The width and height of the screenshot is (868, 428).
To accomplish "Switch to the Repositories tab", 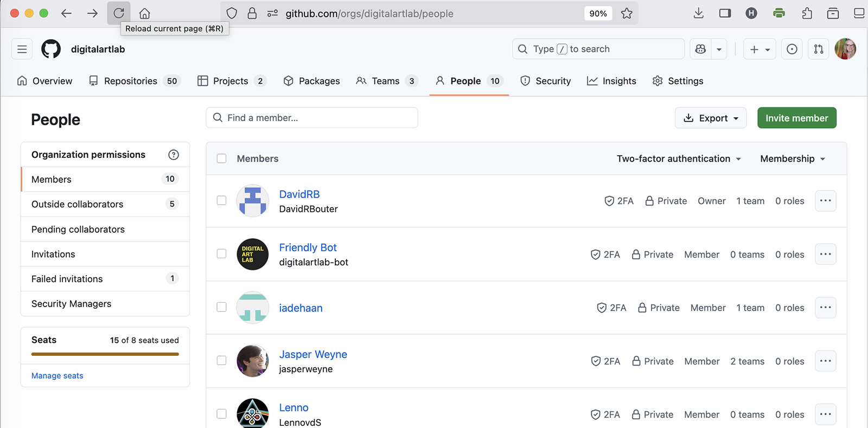I will 130,81.
